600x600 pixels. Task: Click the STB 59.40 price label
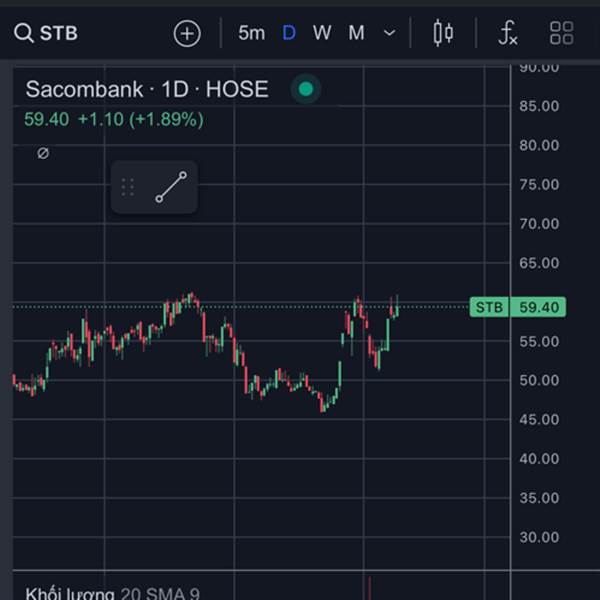point(518,307)
